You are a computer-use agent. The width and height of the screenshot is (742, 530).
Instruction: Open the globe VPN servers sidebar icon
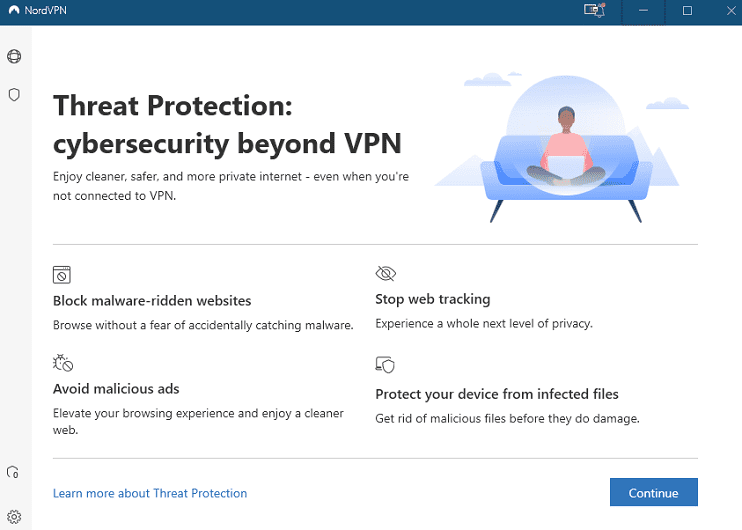click(14, 57)
